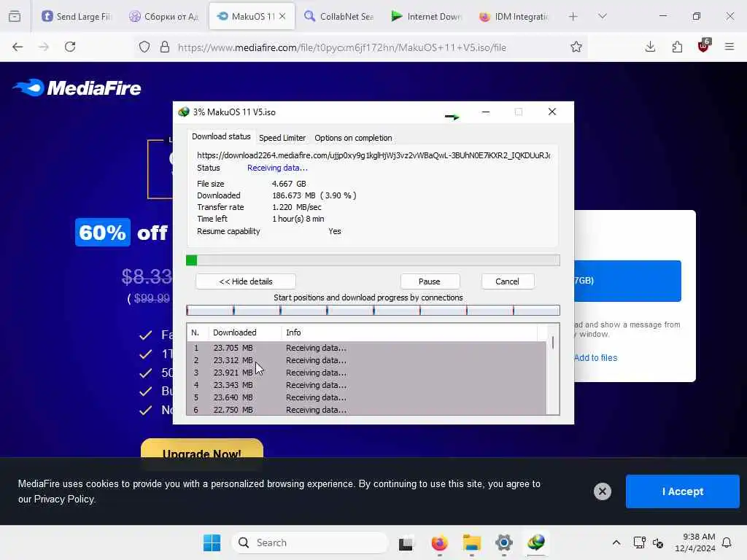Open Firefox extensions puzzle icon

[677, 47]
